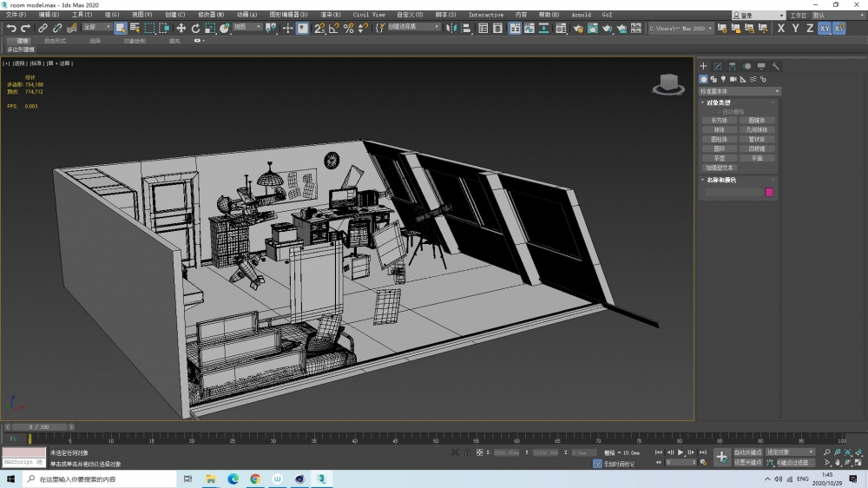Click the magenta object color swatch

tap(769, 192)
